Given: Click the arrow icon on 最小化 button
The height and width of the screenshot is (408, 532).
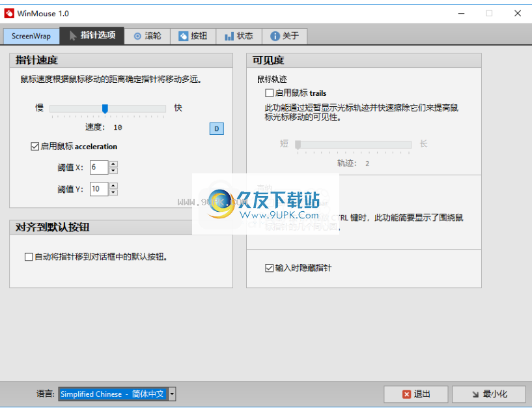Looking at the screenshot, I should click(x=476, y=394).
